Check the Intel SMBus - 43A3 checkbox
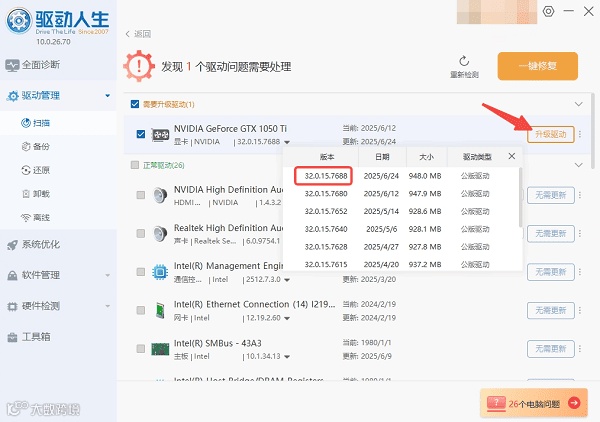 click(x=141, y=349)
